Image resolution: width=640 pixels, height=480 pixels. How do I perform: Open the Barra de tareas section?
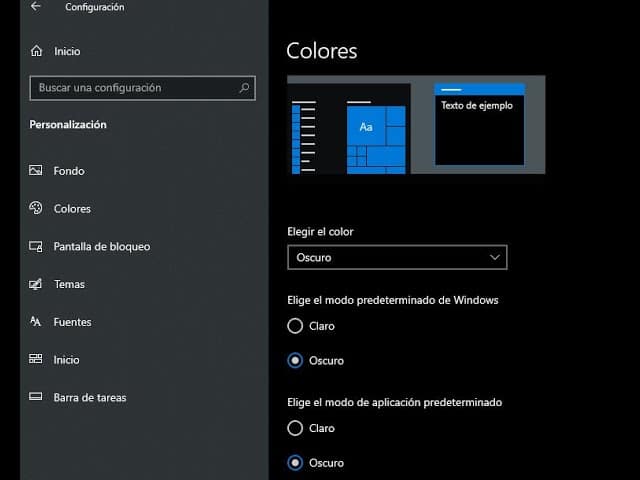tap(90, 398)
